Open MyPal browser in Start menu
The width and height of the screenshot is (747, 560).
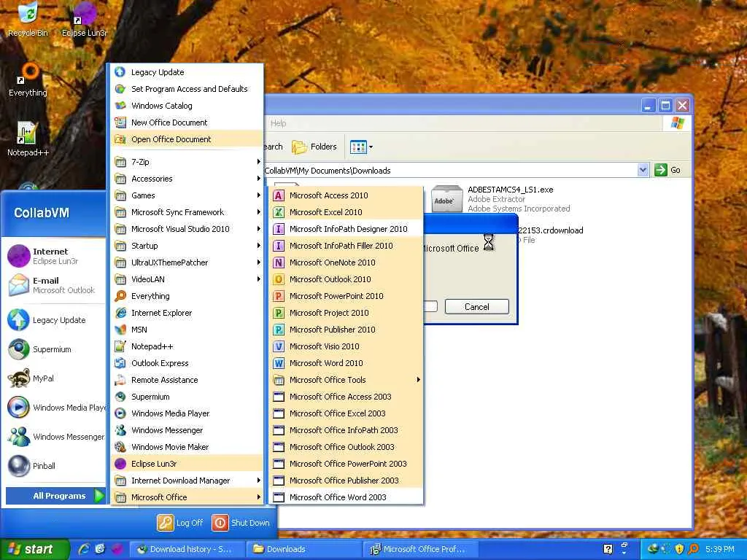click(55, 378)
